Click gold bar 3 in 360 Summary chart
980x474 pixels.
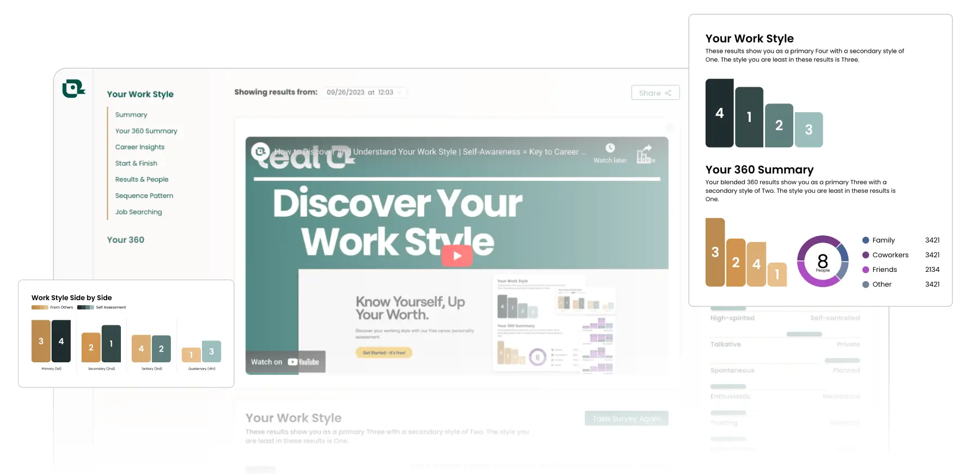715,252
